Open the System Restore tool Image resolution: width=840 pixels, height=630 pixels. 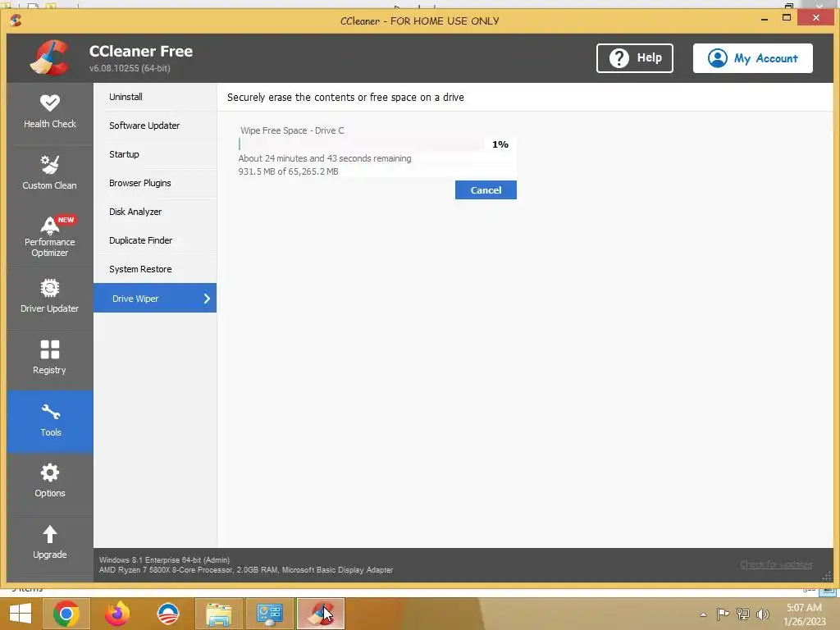click(155, 269)
